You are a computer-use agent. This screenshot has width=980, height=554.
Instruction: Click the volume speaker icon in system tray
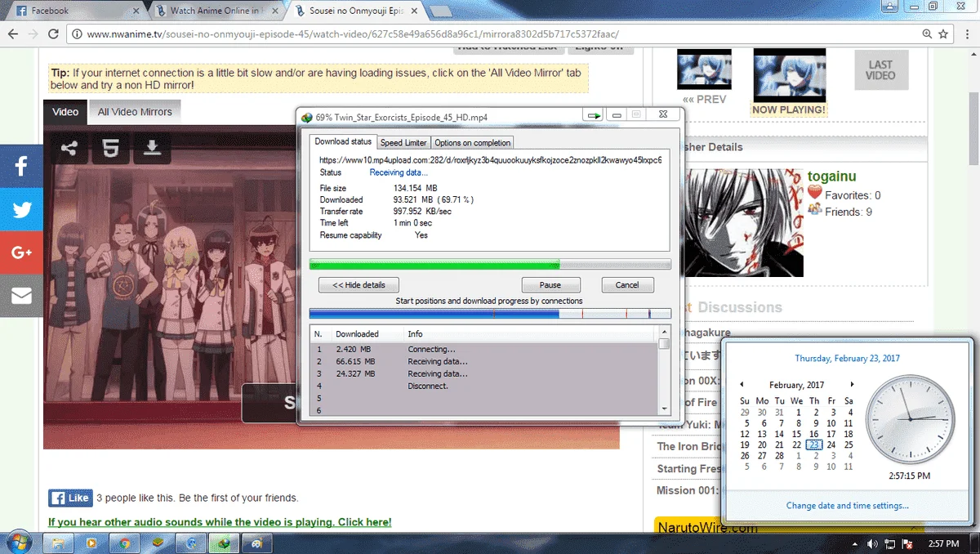pos(871,543)
